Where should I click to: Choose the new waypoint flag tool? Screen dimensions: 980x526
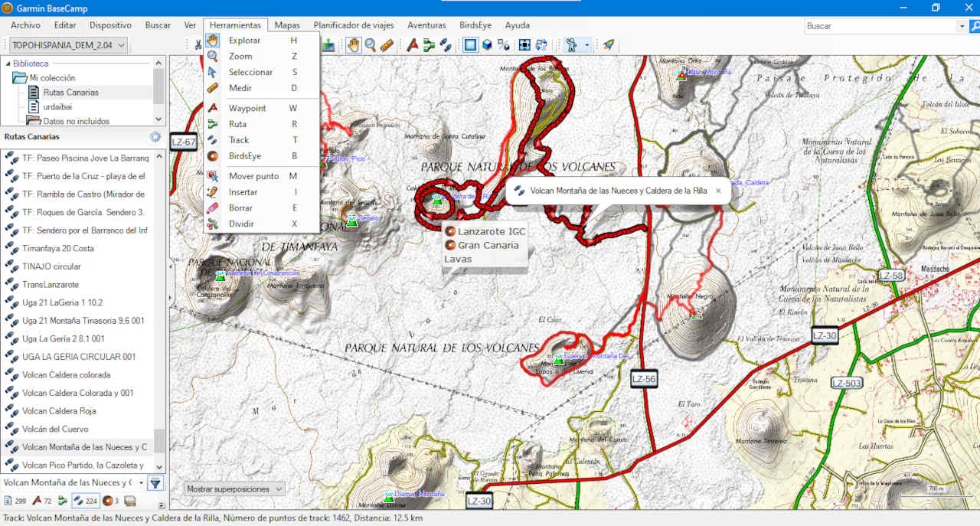413,45
